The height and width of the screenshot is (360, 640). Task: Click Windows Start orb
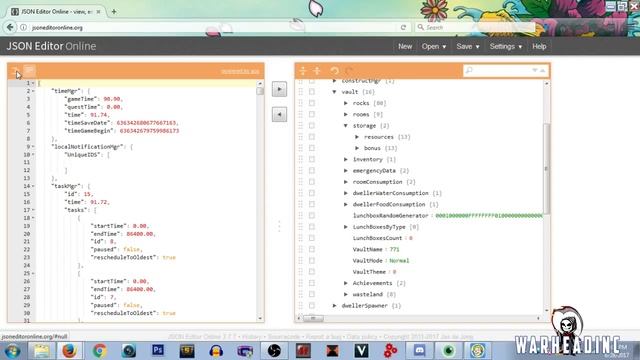(x=12, y=351)
